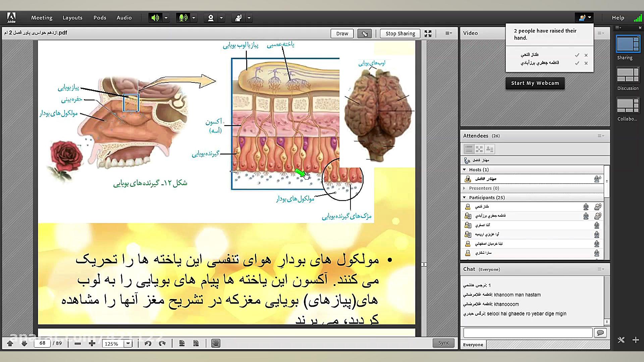Open the webcam options dropdown arrow
The width and height of the screenshot is (644, 362).
click(221, 18)
